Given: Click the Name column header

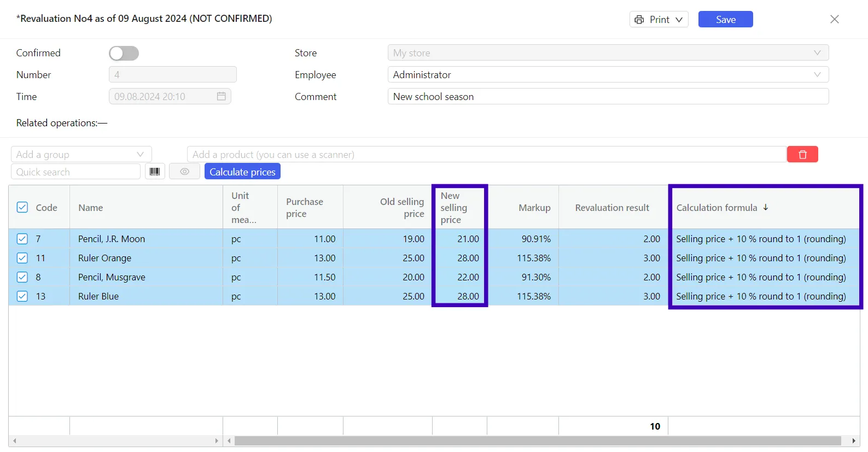Looking at the screenshot, I should (146, 207).
